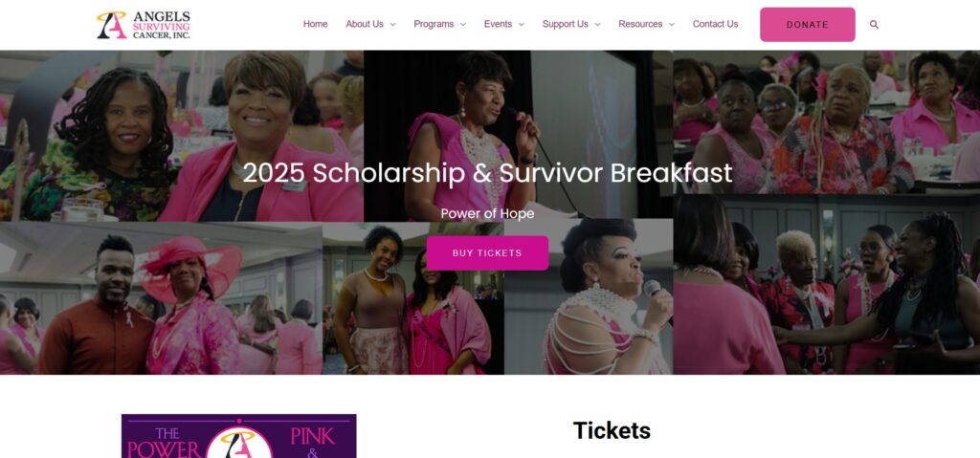Viewport: 980px width, 458px height.
Task: Click the BUY TICKETS button
Action: [487, 253]
